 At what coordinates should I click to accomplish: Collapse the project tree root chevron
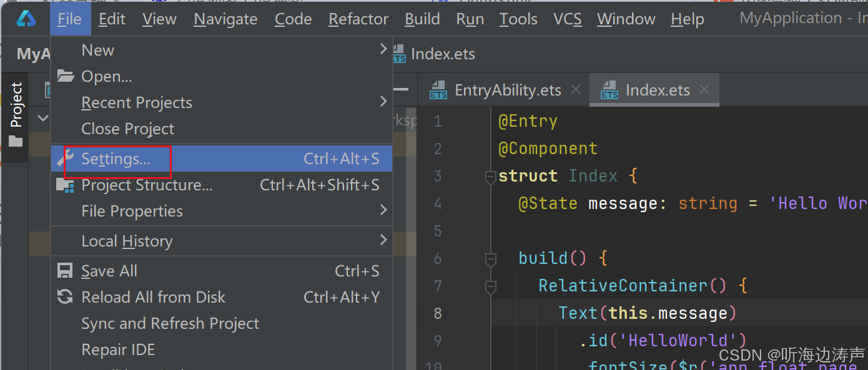tap(42, 117)
